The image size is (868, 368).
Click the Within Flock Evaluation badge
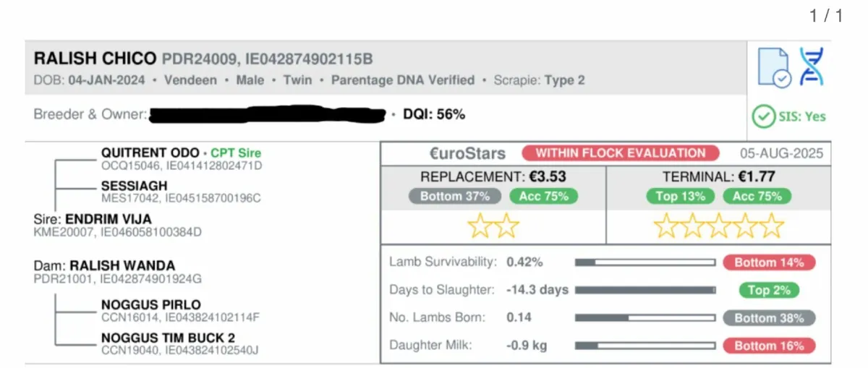tap(621, 153)
